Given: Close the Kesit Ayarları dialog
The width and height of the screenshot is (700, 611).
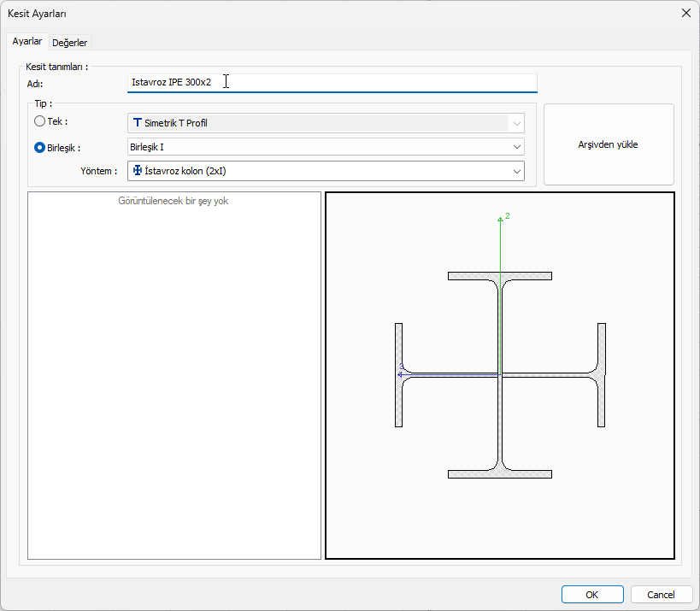Looking at the screenshot, I should [685, 13].
